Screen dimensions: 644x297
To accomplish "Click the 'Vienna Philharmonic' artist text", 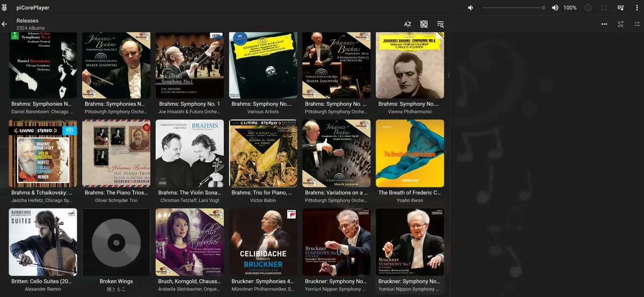I will 409,112.
